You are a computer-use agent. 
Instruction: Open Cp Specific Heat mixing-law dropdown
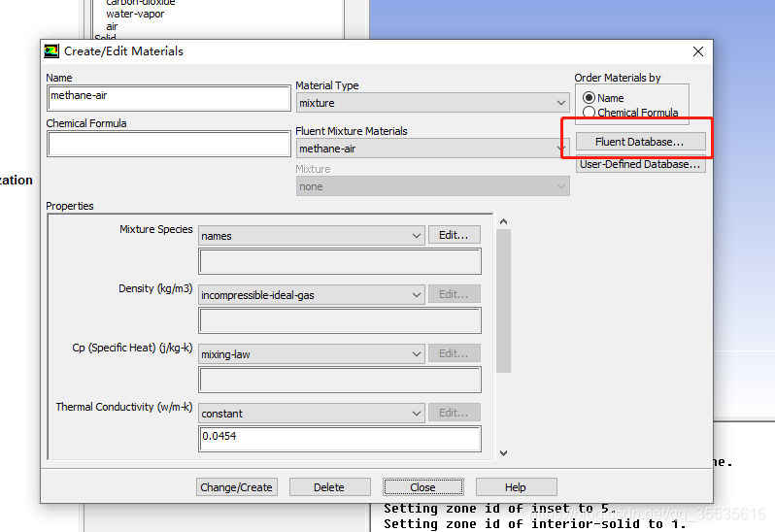312,354
